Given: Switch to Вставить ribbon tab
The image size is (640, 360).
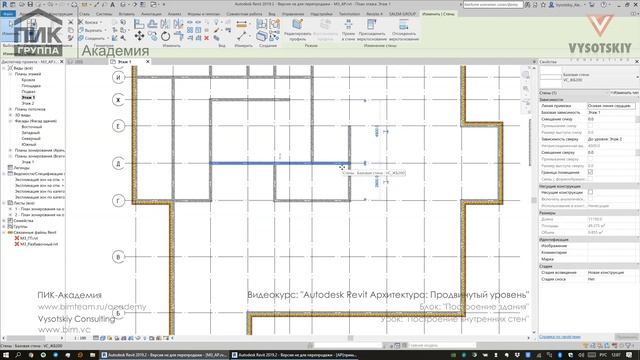Looking at the screenshot, I should tap(127, 14).
